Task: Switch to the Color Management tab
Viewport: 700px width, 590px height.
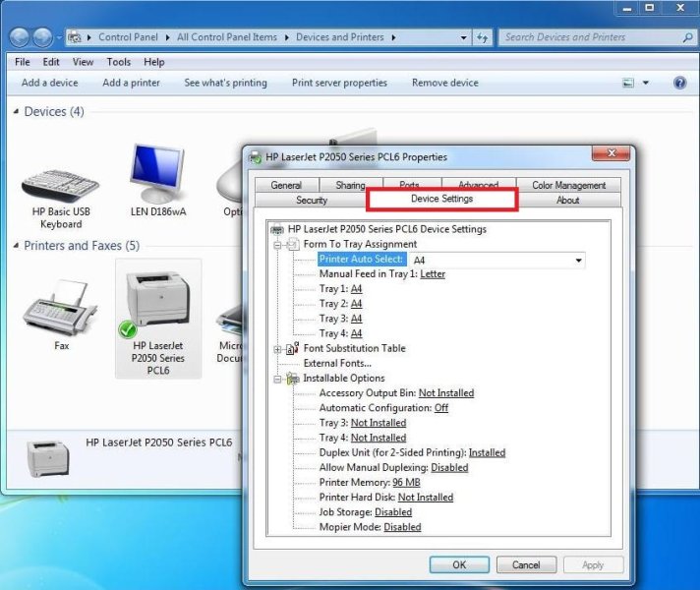Action: 568,185
